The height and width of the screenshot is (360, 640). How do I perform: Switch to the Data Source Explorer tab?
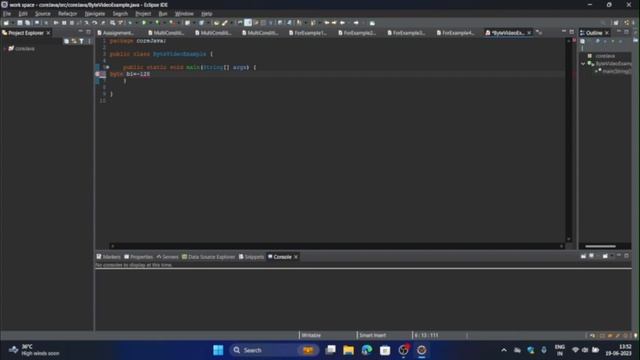click(209, 257)
